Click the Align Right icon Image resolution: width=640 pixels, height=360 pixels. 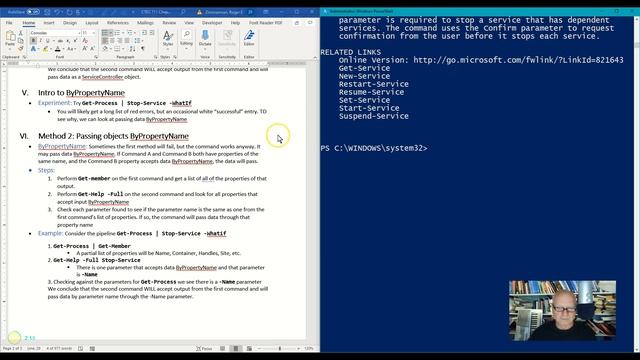coord(120,41)
